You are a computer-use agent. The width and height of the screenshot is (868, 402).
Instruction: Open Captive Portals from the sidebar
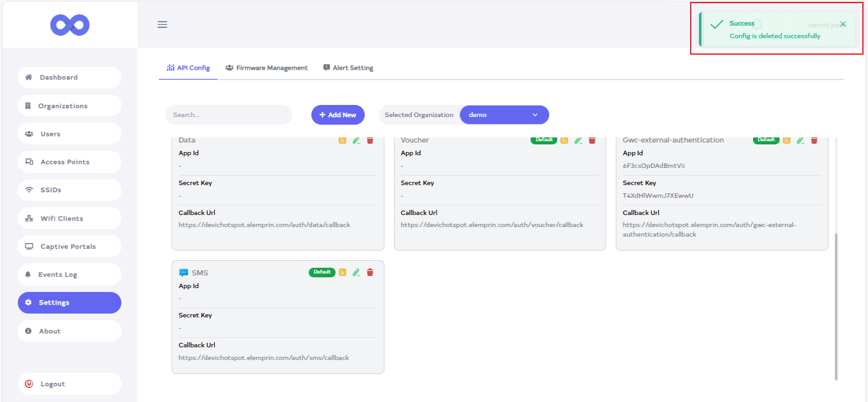pos(69,247)
